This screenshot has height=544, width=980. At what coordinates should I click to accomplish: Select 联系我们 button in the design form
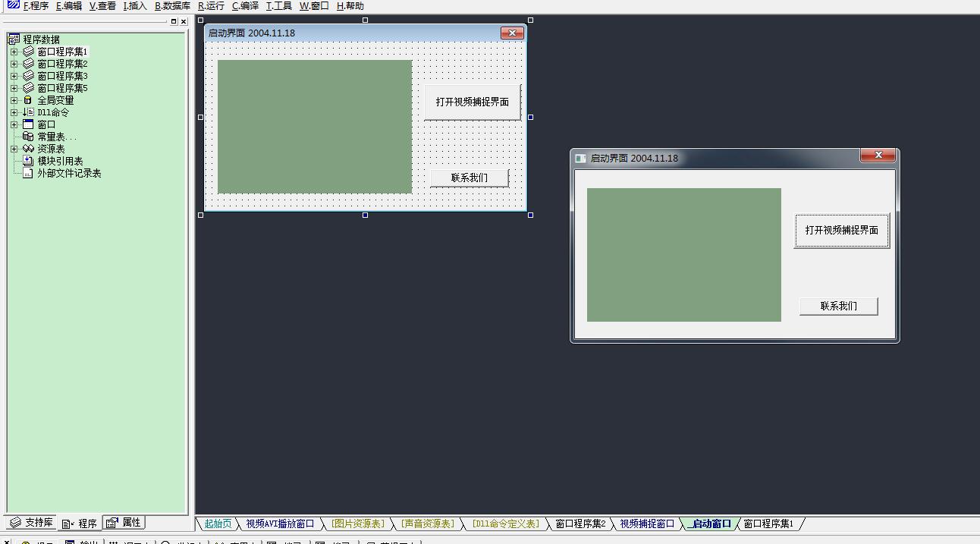(x=470, y=178)
